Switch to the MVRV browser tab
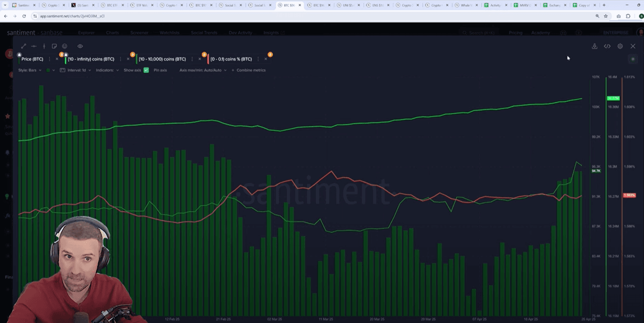 click(x=524, y=5)
